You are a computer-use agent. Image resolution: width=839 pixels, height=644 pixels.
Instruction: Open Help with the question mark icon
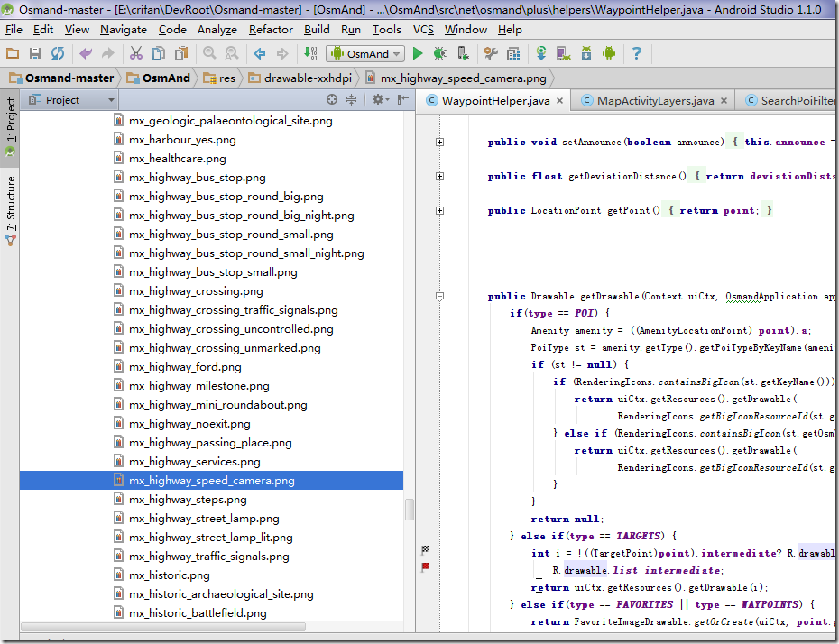click(x=637, y=54)
